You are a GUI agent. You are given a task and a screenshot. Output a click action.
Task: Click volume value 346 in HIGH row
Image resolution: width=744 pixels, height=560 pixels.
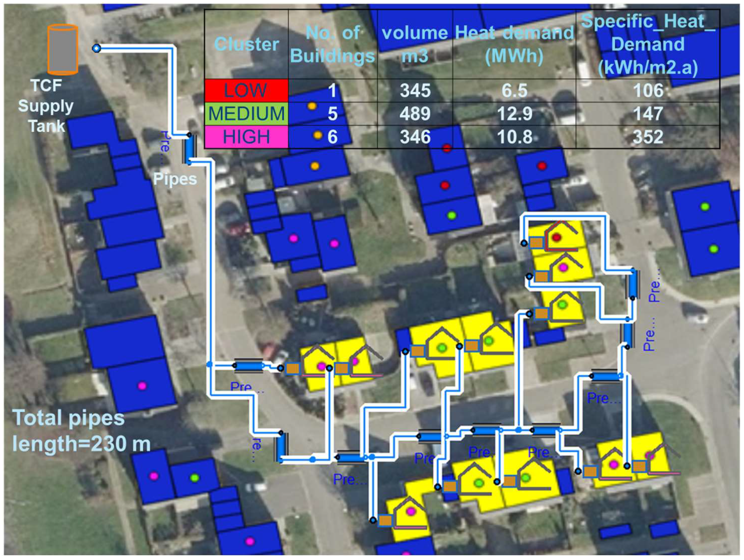click(415, 137)
